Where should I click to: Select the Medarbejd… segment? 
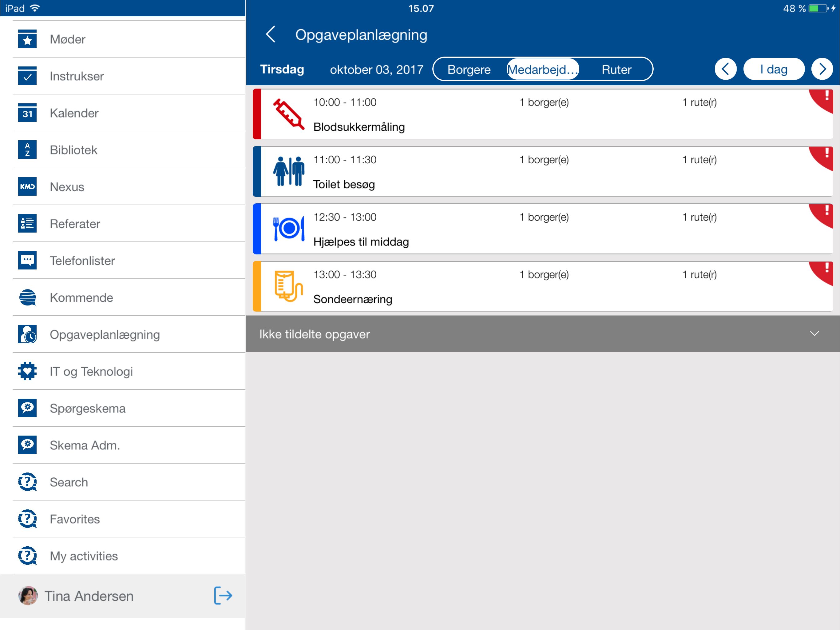pos(542,70)
